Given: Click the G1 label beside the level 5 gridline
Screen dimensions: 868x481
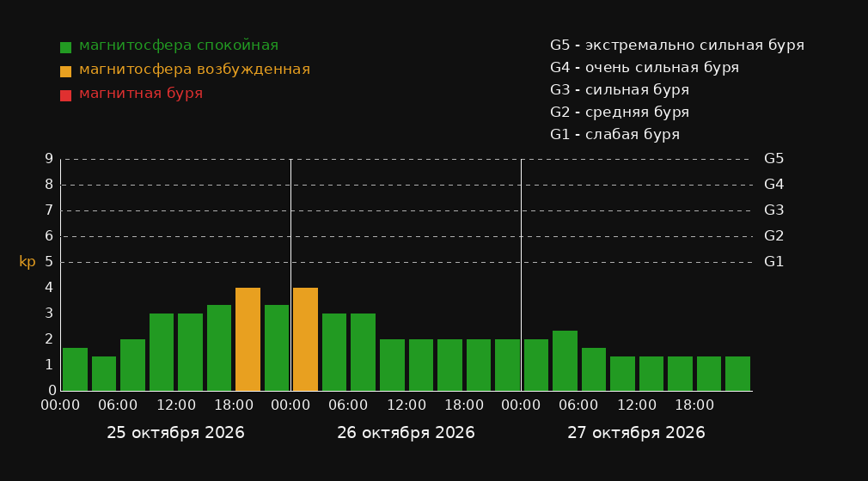Looking at the screenshot, I should (773, 262).
